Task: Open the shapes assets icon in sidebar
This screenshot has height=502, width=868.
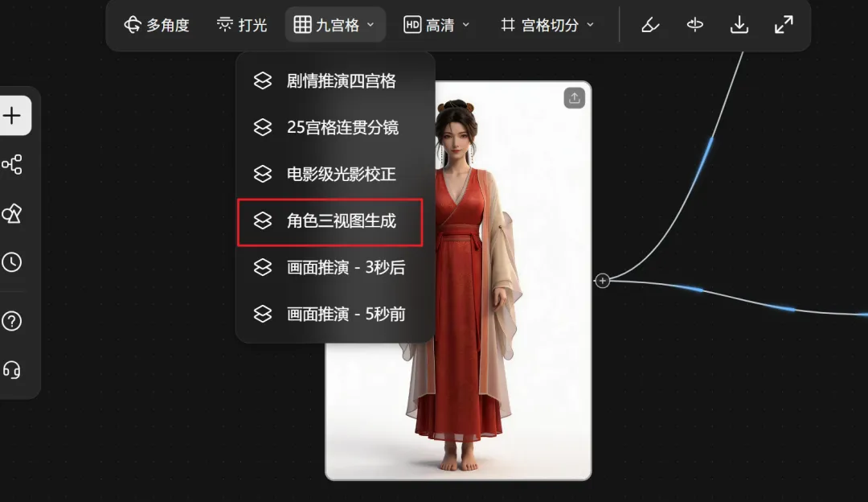Action: click(x=11, y=213)
